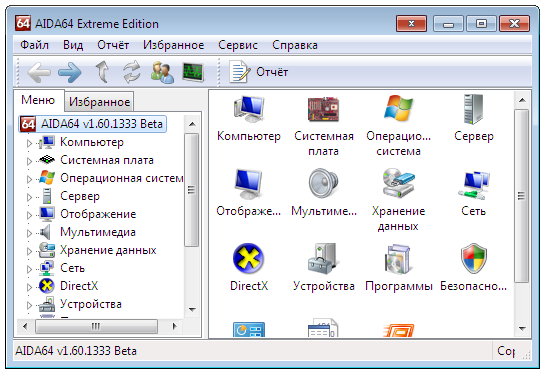Expand the Сеть tree node
The width and height of the screenshot is (545, 374).
coord(29,269)
